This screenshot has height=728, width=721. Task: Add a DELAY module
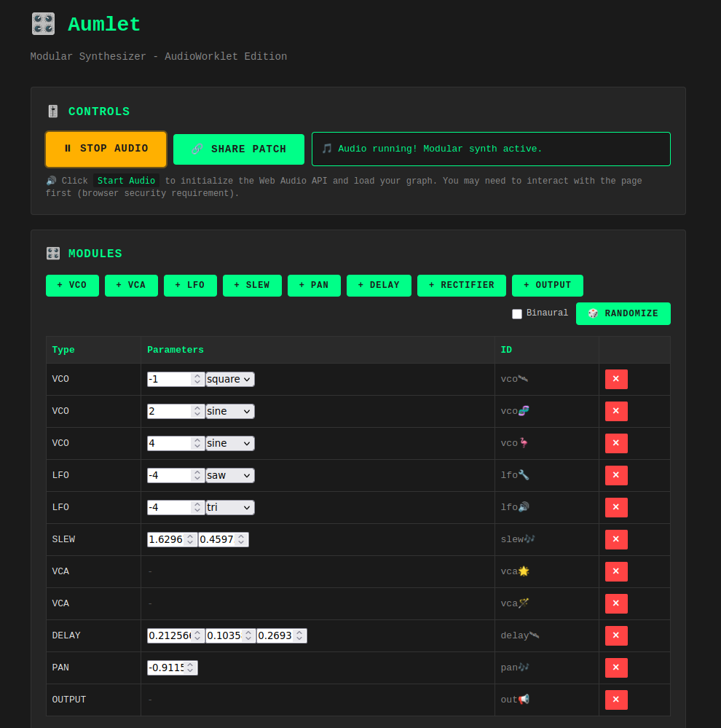pos(379,286)
